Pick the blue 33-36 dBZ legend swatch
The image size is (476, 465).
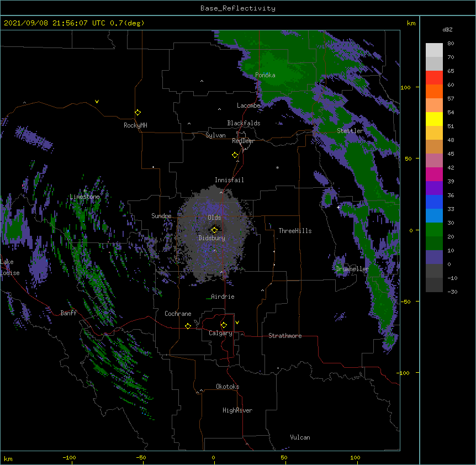(x=434, y=202)
